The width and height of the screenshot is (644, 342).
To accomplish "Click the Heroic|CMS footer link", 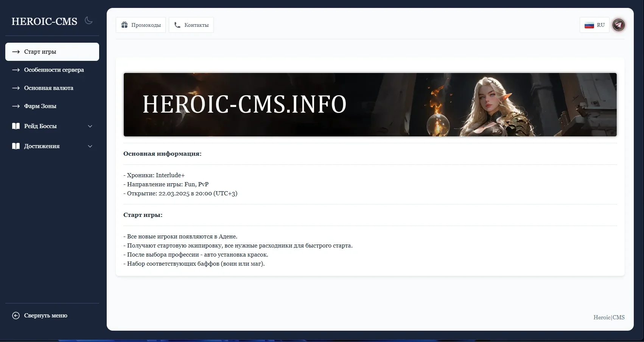I will click(609, 317).
